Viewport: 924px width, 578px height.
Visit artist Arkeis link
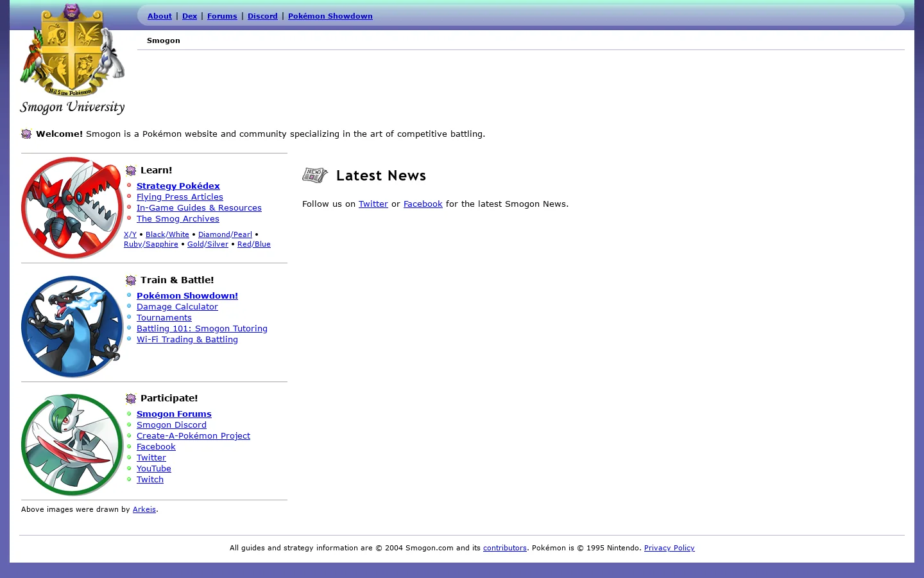pyautogui.click(x=144, y=509)
